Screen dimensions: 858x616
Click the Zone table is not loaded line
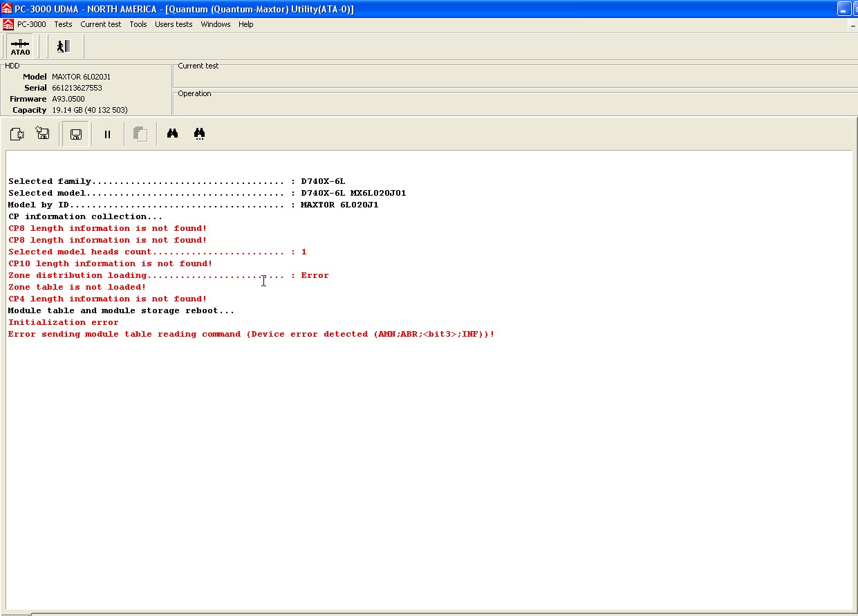click(x=77, y=287)
